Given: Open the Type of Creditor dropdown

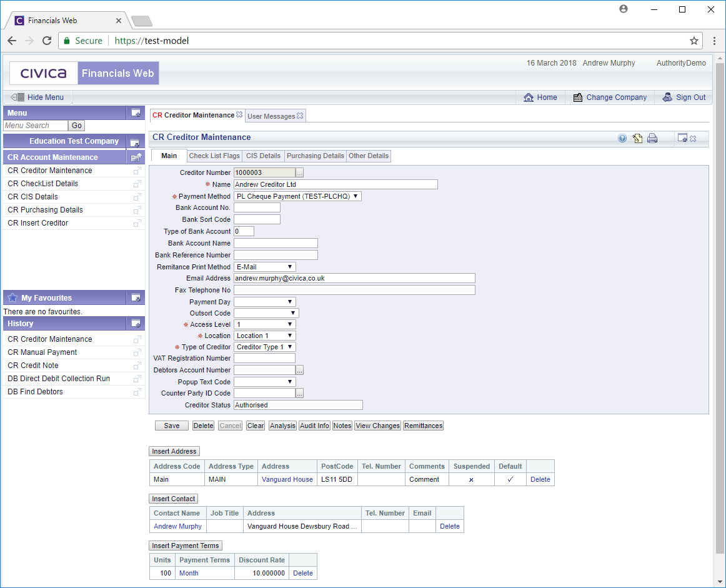Looking at the screenshot, I should pyautogui.click(x=265, y=347).
